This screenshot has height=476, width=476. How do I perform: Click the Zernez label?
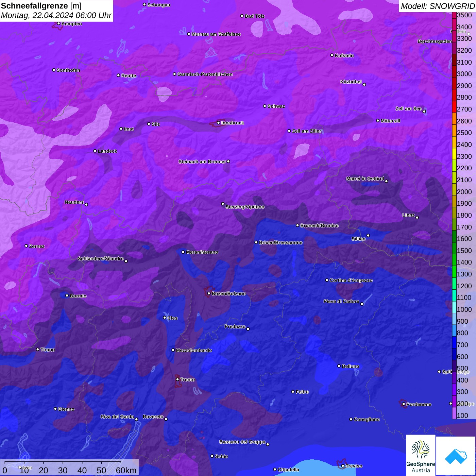click(37, 246)
